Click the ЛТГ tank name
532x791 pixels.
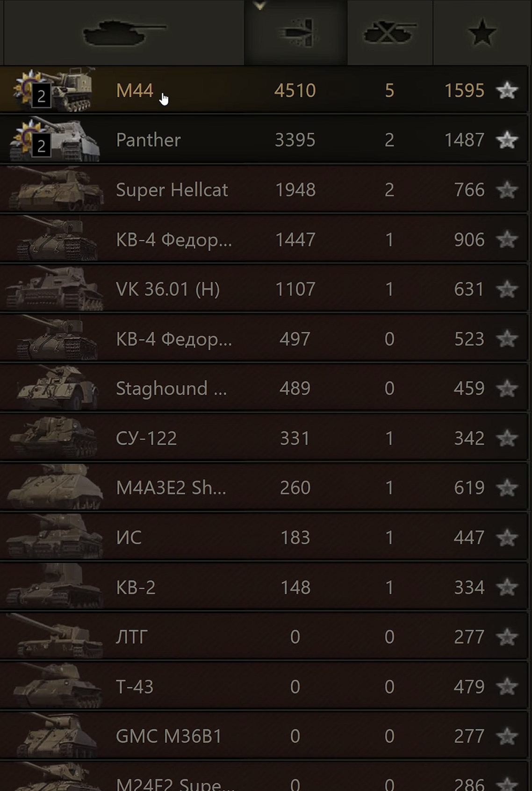(131, 637)
